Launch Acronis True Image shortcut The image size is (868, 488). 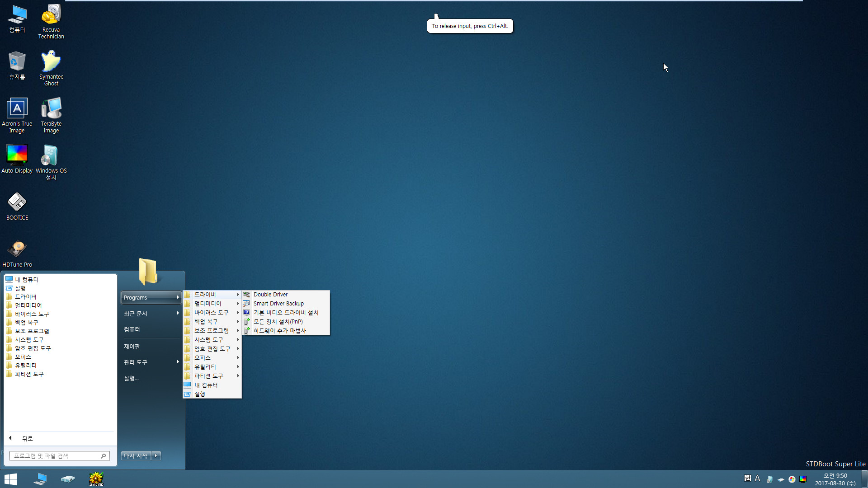17,116
